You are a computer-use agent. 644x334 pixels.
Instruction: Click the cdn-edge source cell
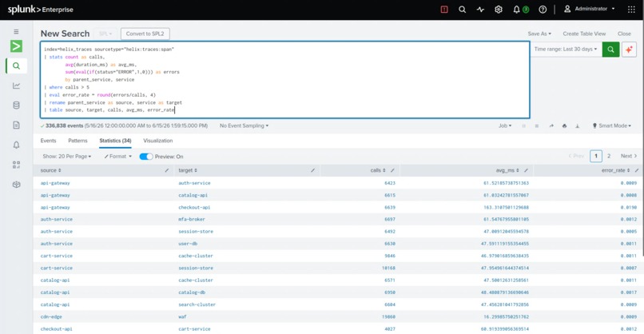point(51,316)
